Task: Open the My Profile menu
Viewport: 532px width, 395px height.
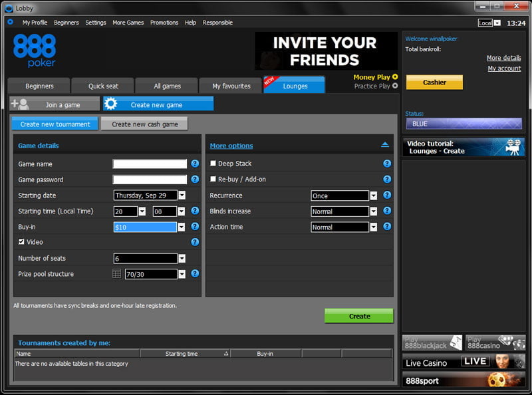Action: tap(35, 23)
